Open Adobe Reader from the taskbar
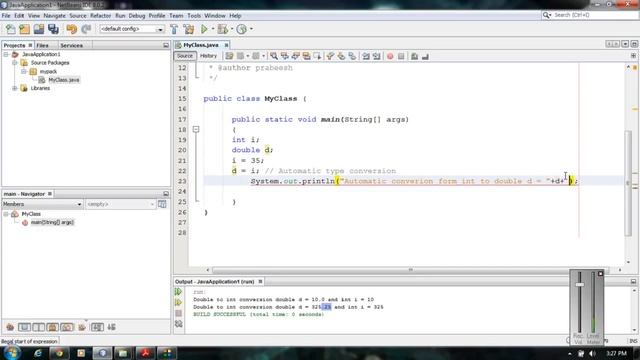This screenshot has width=640, height=360. (145, 353)
